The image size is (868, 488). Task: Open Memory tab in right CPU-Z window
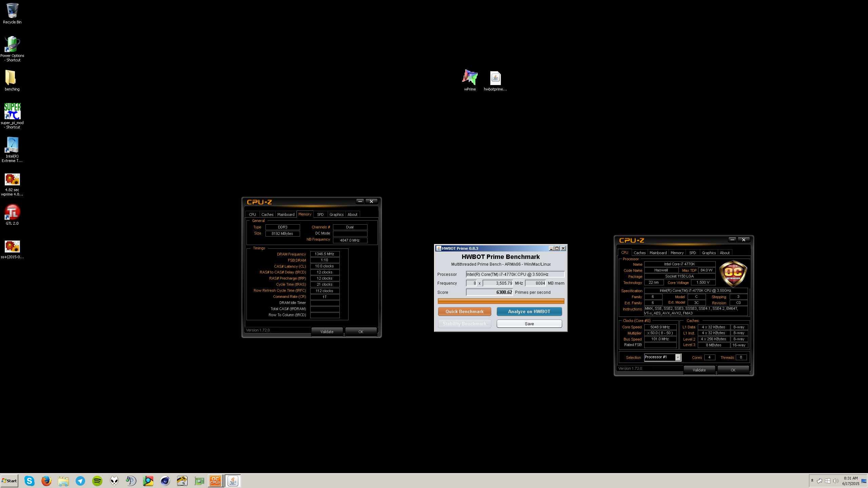(677, 253)
